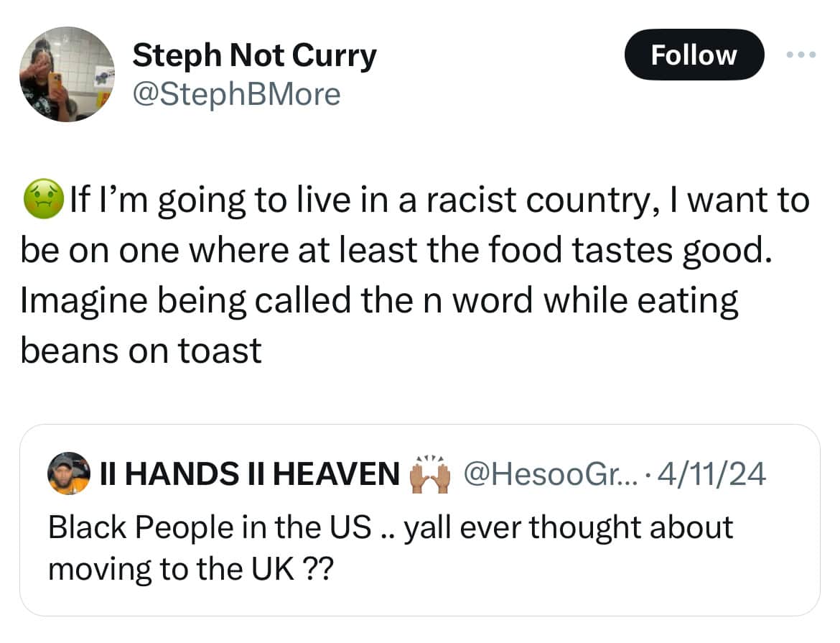The height and width of the screenshot is (643, 840).
Task: Click the II HANDS II HEAVEN avatar
Action: pos(68,473)
